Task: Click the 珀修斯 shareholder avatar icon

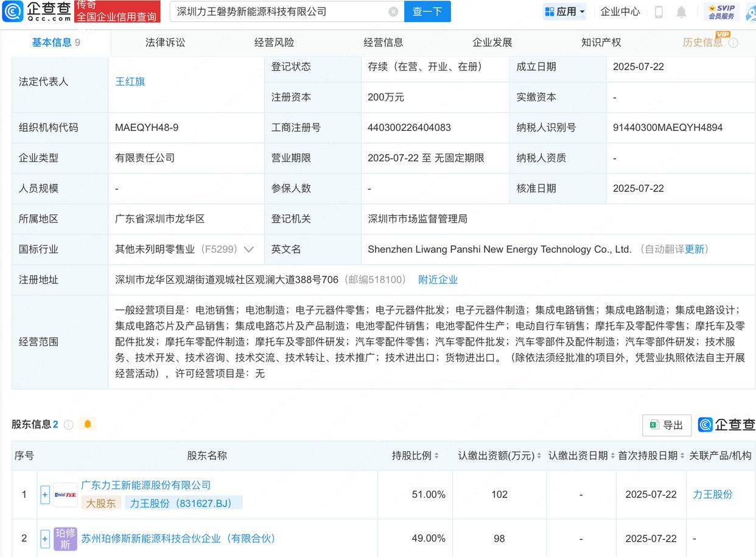Action: pyautogui.click(x=66, y=538)
